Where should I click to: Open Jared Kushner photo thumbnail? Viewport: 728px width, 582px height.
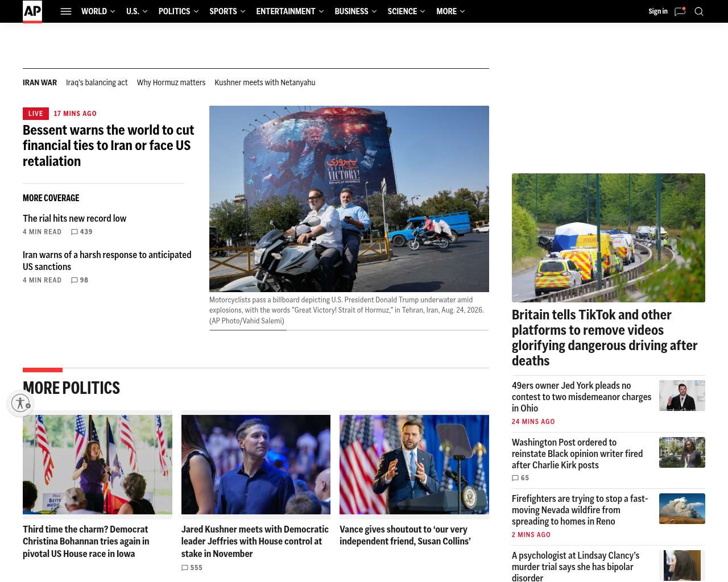(x=256, y=464)
